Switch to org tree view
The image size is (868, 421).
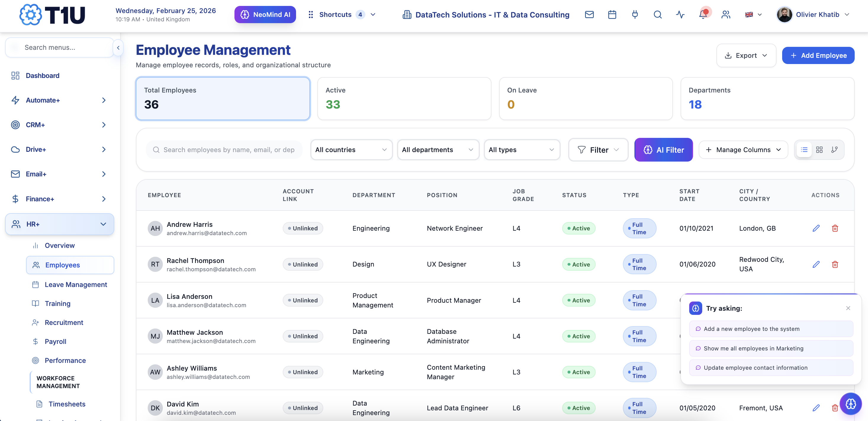point(834,150)
